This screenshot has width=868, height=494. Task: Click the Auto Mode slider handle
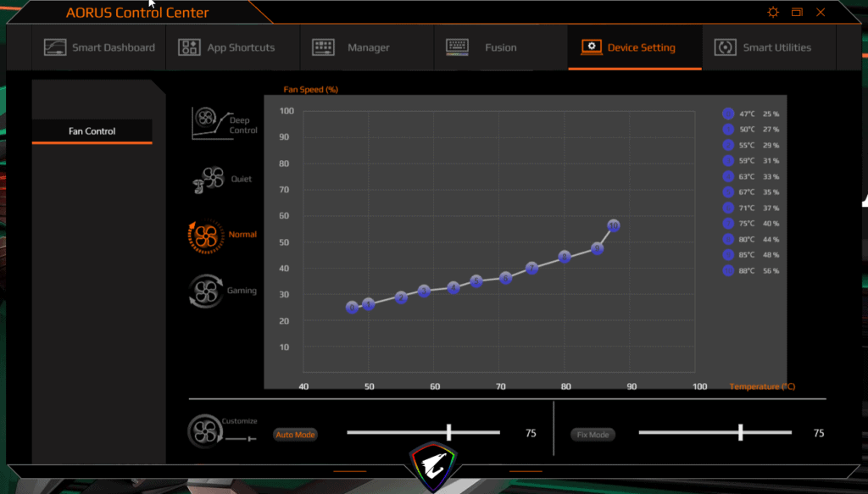click(449, 433)
